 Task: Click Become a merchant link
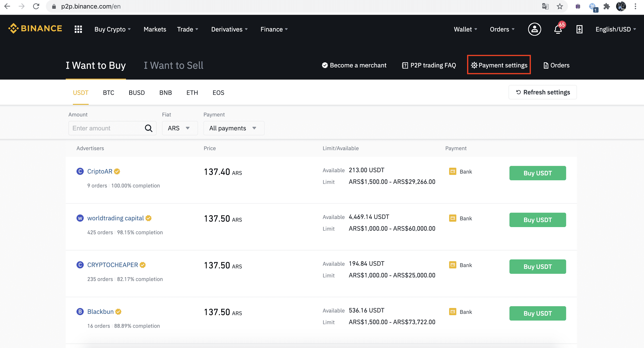click(x=354, y=65)
